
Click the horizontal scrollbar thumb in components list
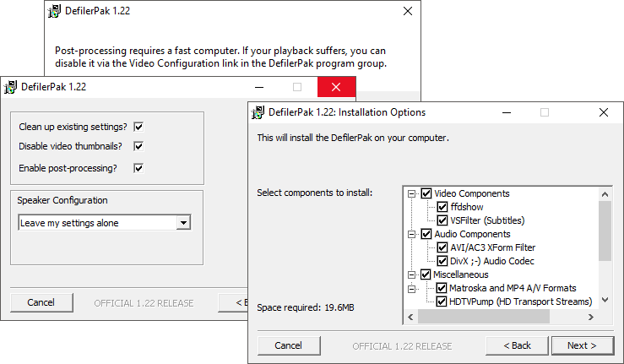(x=484, y=317)
